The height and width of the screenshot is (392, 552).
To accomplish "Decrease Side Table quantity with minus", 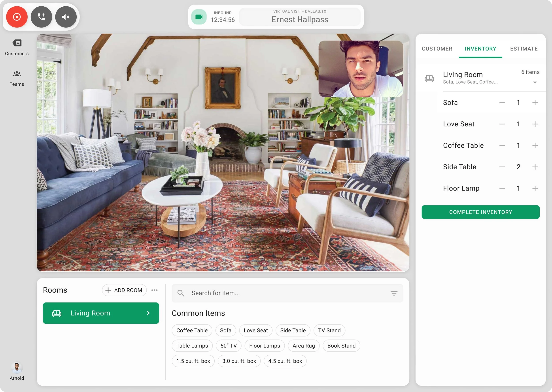I will tap(502, 167).
